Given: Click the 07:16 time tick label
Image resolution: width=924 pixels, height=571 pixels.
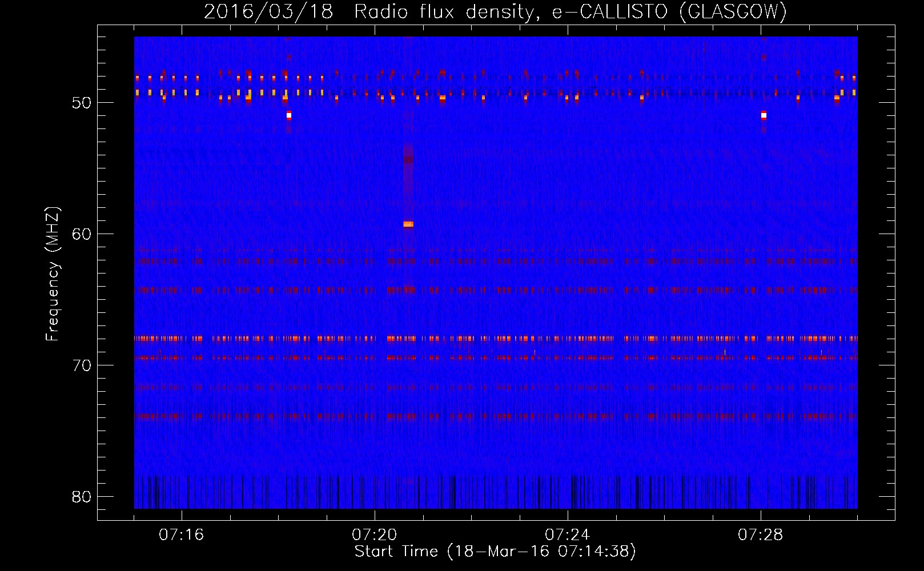Looking at the screenshot, I should coord(181,535).
